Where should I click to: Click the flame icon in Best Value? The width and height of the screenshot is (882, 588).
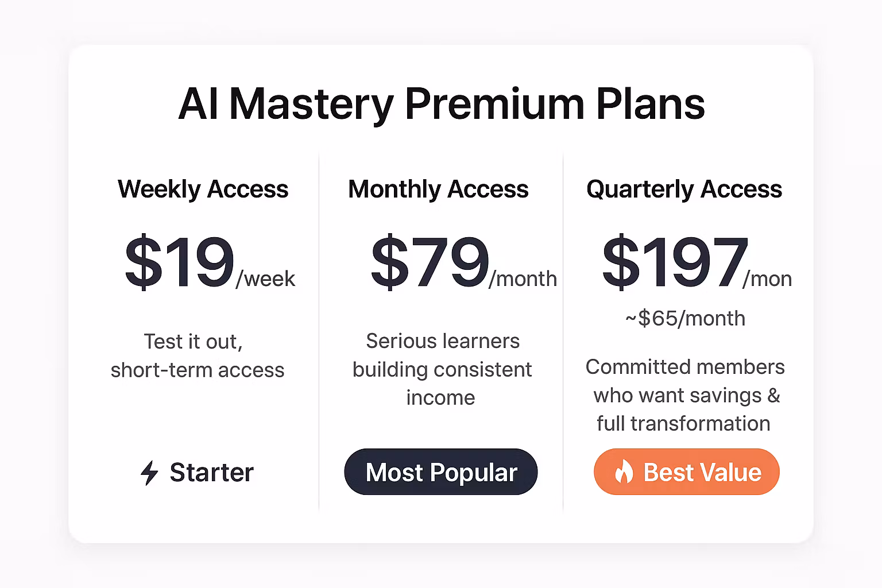(x=624, y=472)
